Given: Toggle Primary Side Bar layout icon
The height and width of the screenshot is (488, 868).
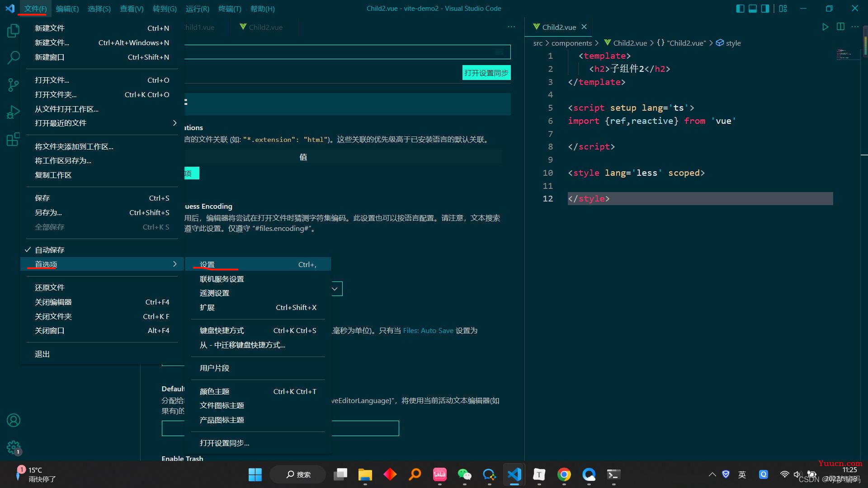Looking at the screenshot, I should [740, 9].
